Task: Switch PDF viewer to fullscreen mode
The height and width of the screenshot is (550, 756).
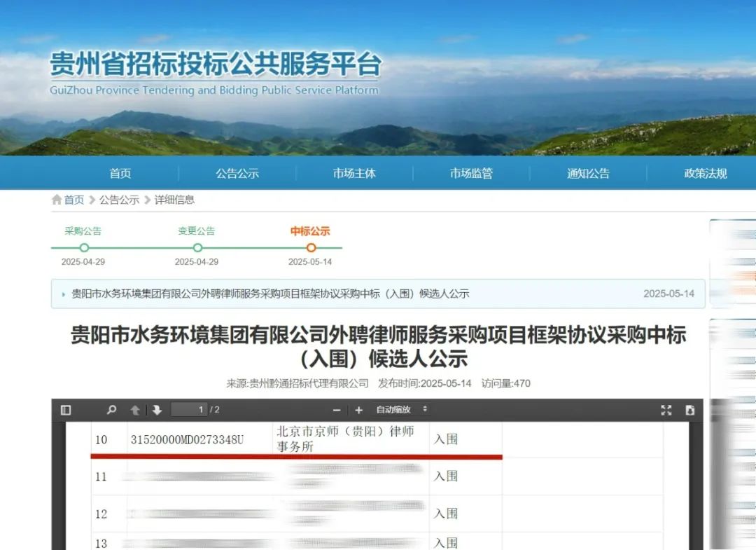Action: pyautogui.click(x=666, y=410)
